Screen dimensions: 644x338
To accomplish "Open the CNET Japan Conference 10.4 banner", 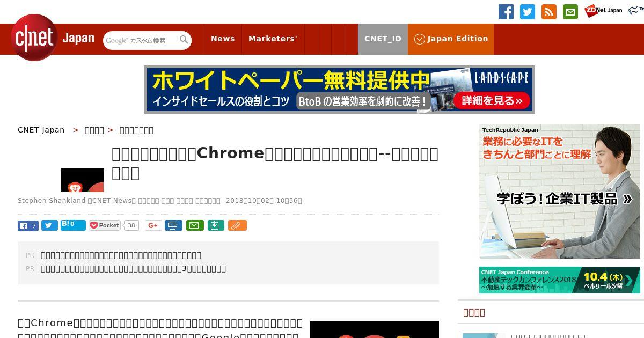I will click(x=560, y=280).
